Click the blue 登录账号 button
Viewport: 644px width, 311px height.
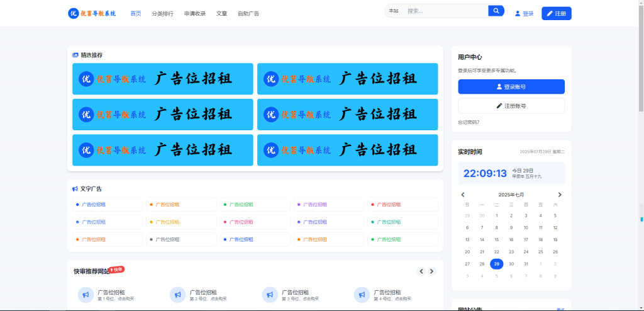coord(511,87)
